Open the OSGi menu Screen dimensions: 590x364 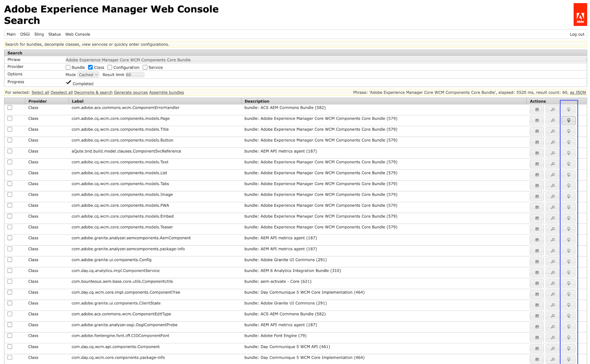coord(25,34)
